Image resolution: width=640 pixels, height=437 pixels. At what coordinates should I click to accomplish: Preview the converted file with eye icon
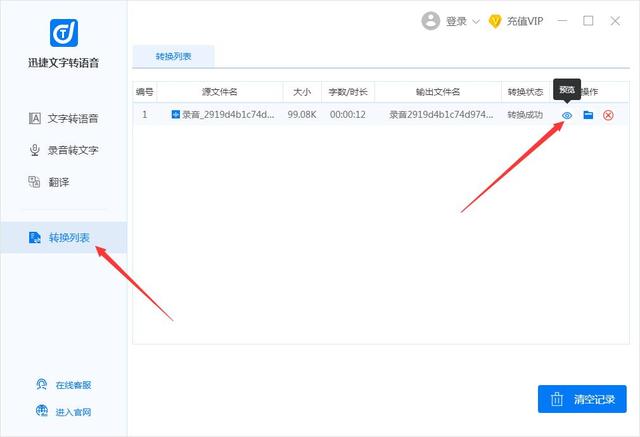coord(567,115)
